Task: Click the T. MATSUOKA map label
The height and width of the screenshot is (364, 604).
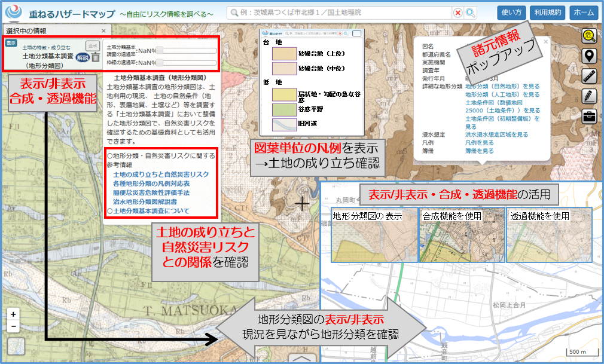Action: pos(191,310)
